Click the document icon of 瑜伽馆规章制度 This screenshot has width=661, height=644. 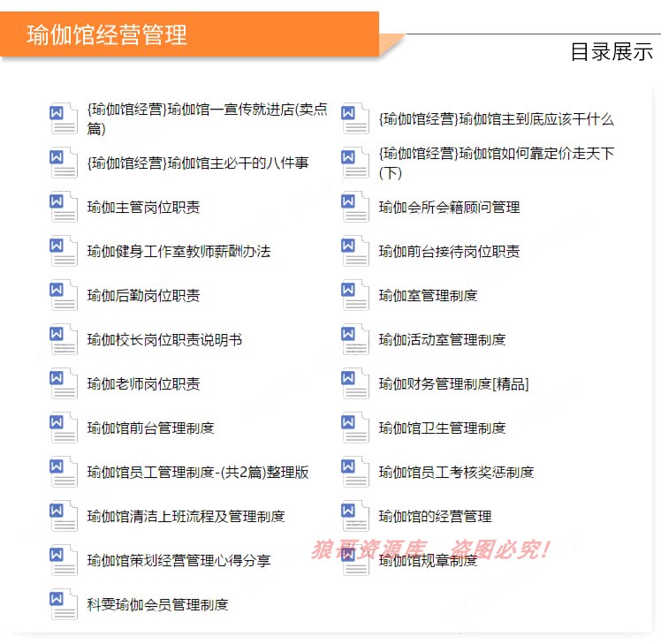[355, 561]
